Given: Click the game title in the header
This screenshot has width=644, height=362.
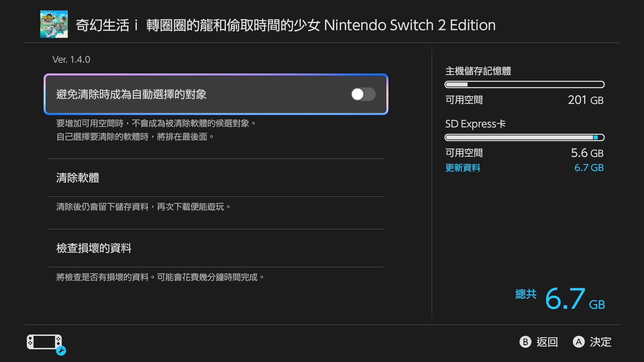Looking at the screenshot, I should tap(285, 25).
